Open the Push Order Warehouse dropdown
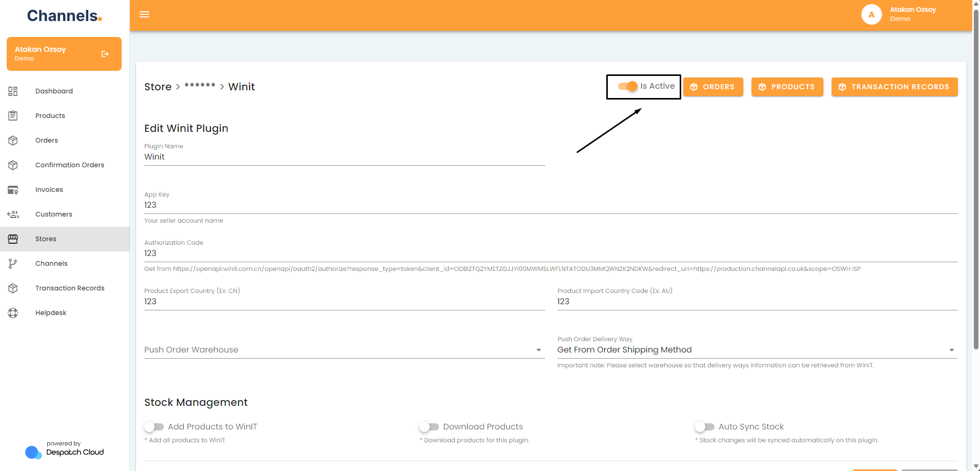Viewport: 980px width, 471px height. pos(344,350)
